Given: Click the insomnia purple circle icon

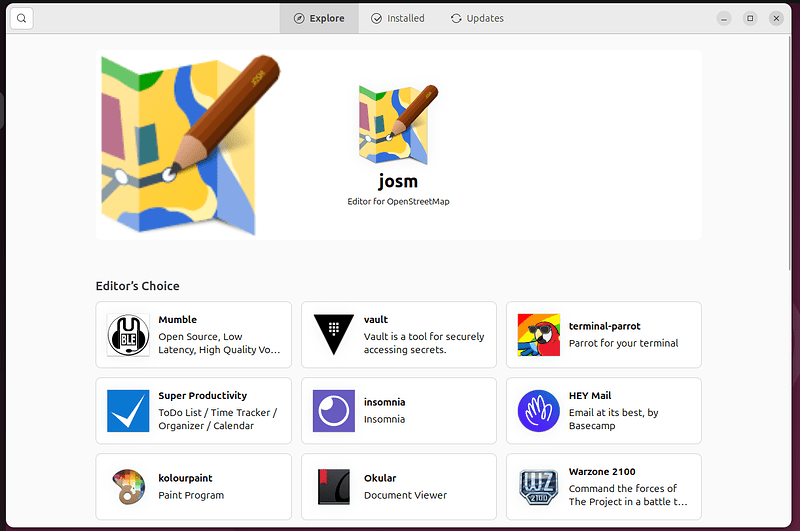Looking at the screenshot, I should (x=334, y=411).
